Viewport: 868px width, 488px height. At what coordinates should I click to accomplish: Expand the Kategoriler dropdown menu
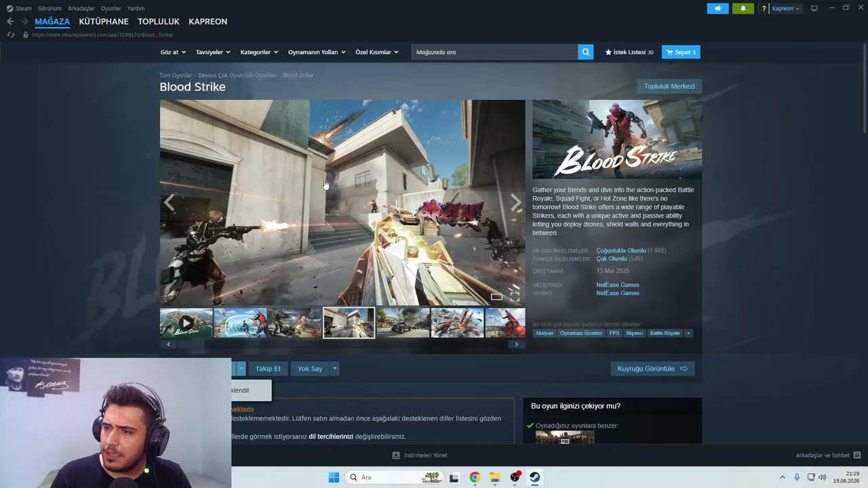coord(260,52)
